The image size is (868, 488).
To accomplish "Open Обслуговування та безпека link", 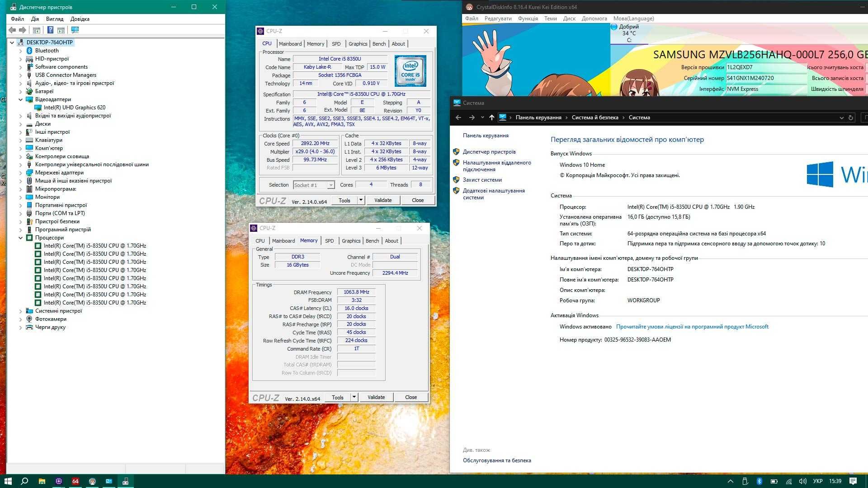I will coord(497,460).
